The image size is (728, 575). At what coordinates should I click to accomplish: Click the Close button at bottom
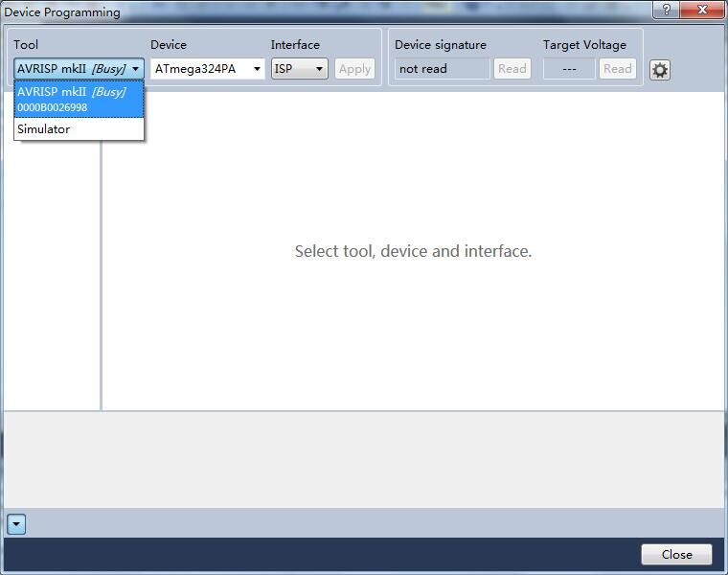point(676,555)
